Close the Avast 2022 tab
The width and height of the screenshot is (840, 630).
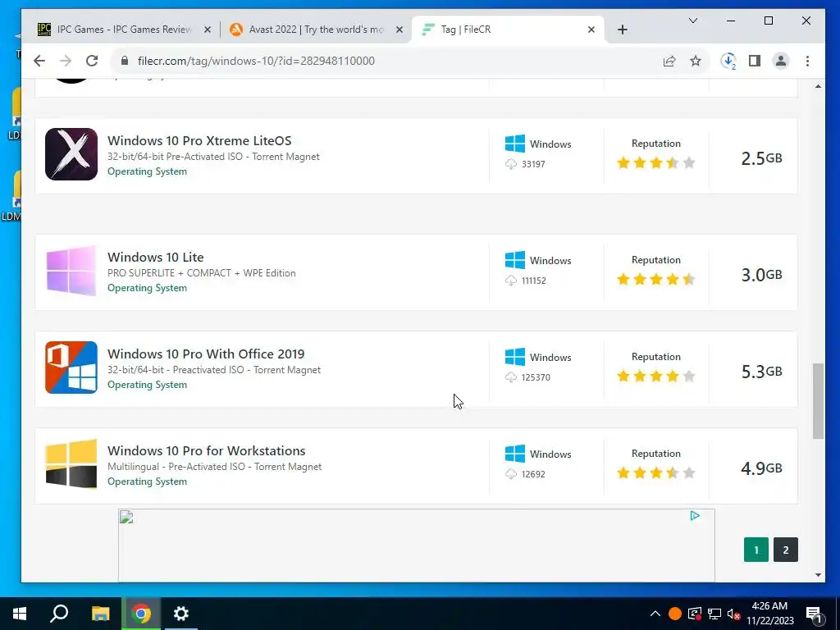(x=399, y=30)
